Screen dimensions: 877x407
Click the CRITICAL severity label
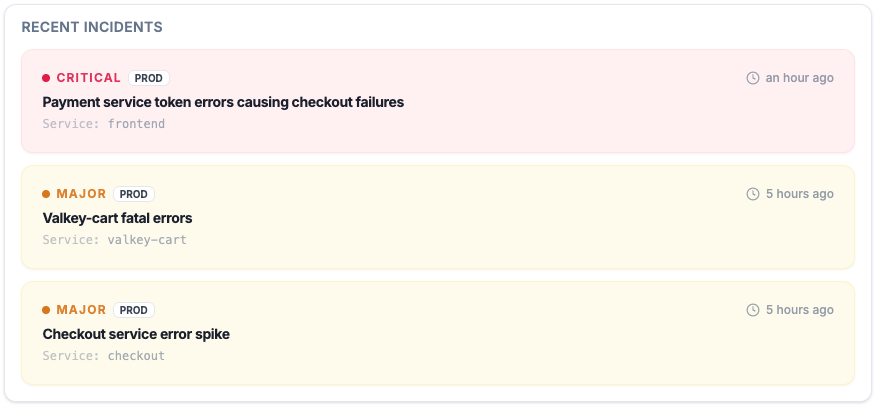point(89,78)
